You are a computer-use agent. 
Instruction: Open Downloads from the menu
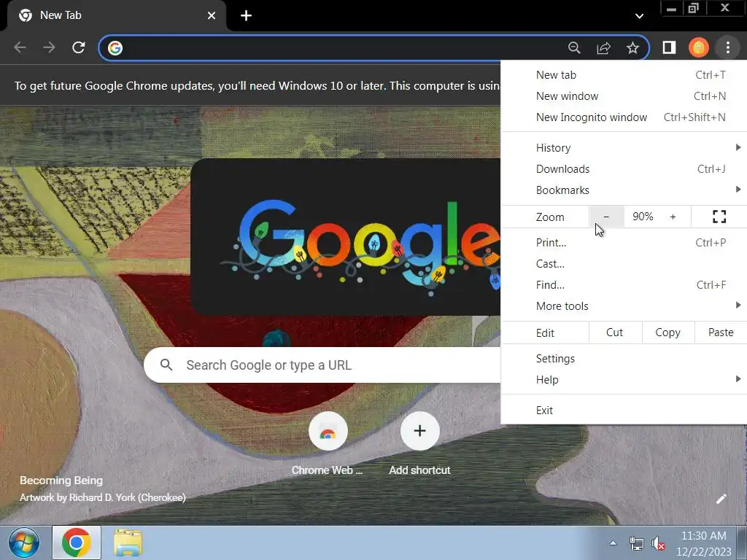click(x=624, y=169)
